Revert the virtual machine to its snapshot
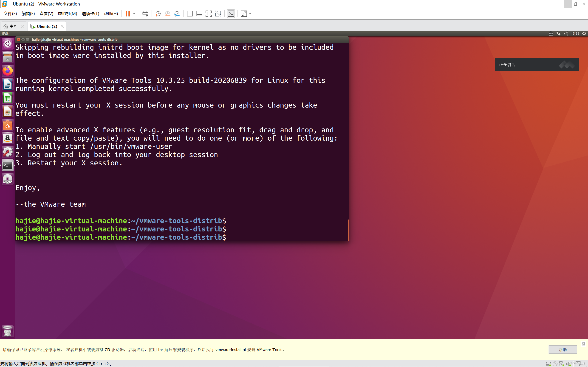 tap(167, 14)
